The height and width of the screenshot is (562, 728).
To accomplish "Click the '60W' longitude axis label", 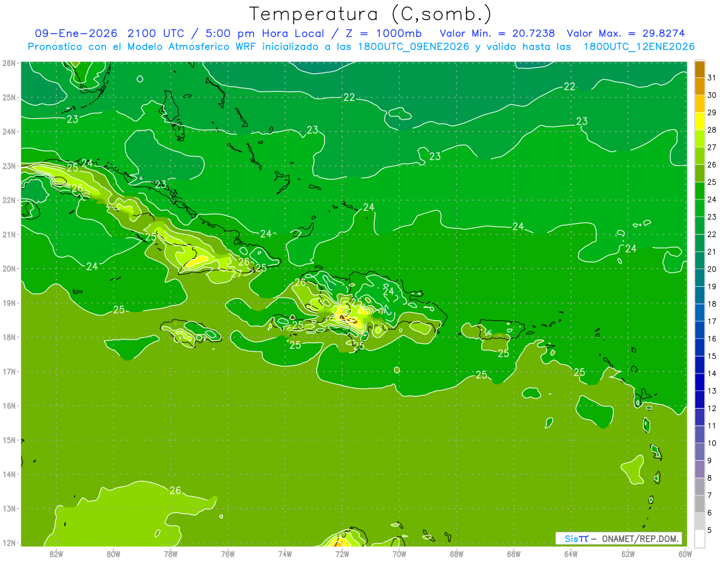I will [x=686, y=554].
